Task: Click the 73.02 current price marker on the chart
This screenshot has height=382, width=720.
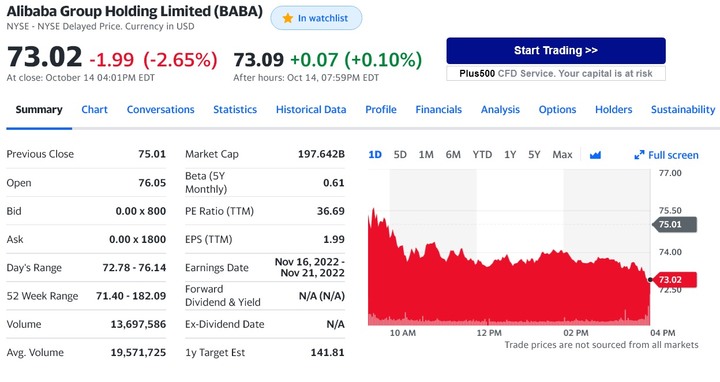Action: point(673,280)
